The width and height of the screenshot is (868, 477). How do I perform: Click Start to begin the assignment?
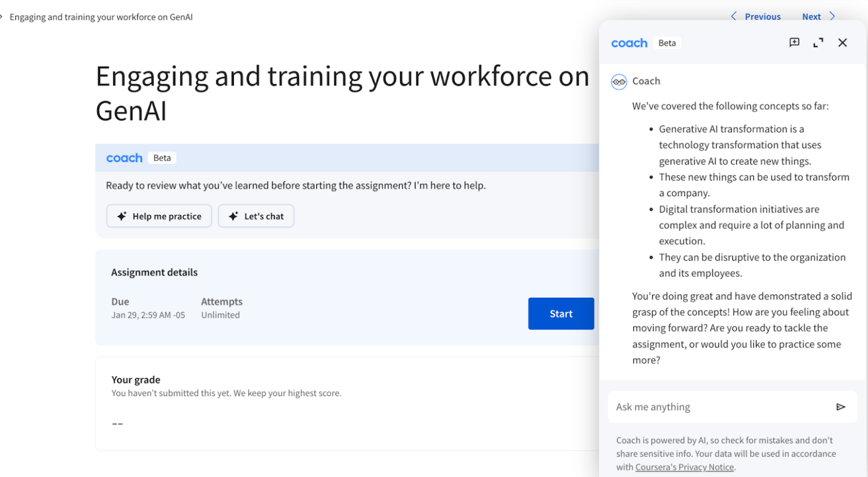click(x=561, y=313)
